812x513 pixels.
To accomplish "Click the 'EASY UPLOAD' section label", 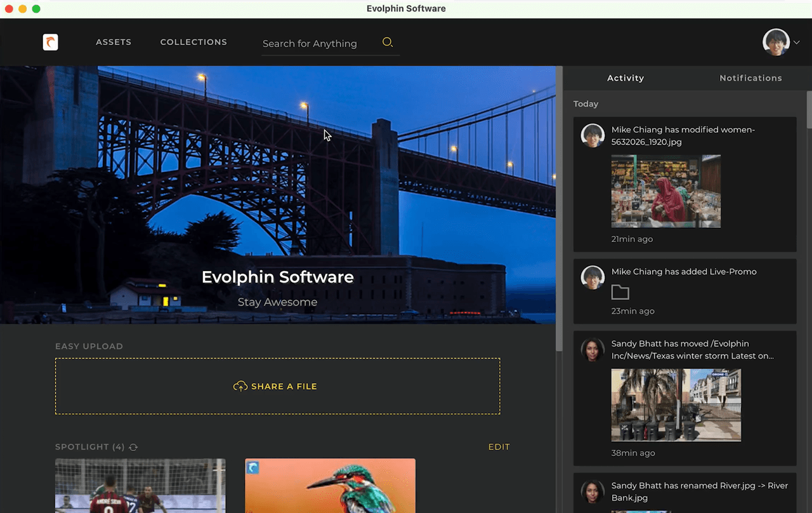I will pos(89,346).
